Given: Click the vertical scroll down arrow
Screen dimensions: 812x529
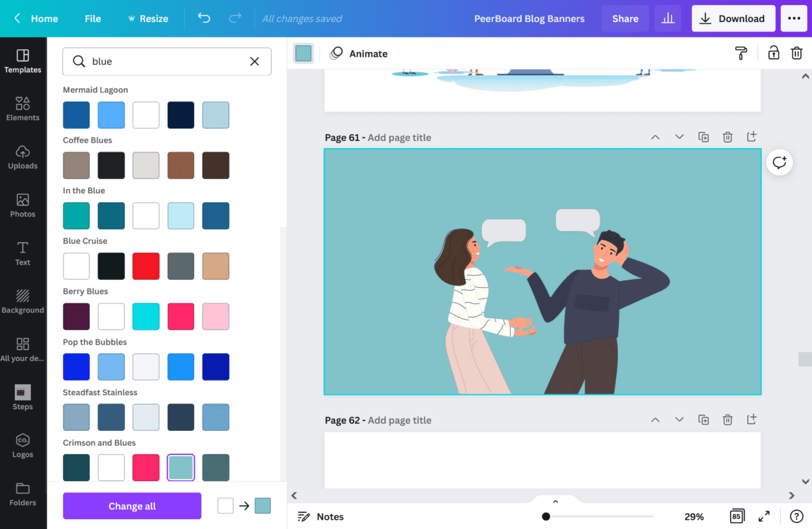Looking at the screenshot, I should pos(805,481).
